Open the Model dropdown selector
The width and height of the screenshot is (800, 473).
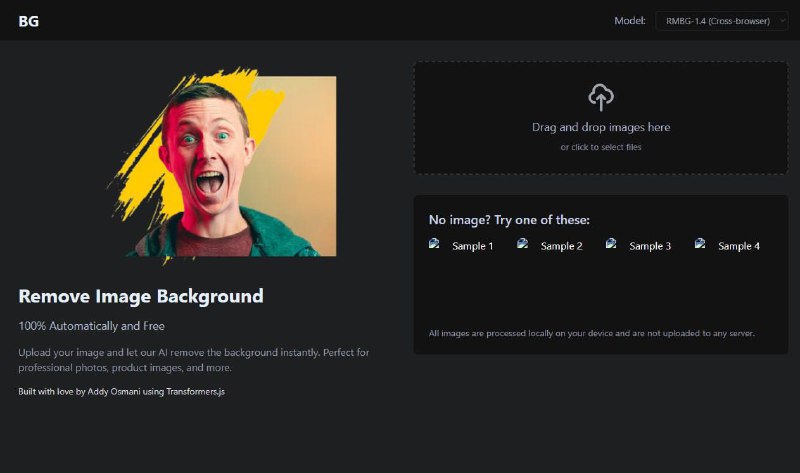tap(721, 21)
